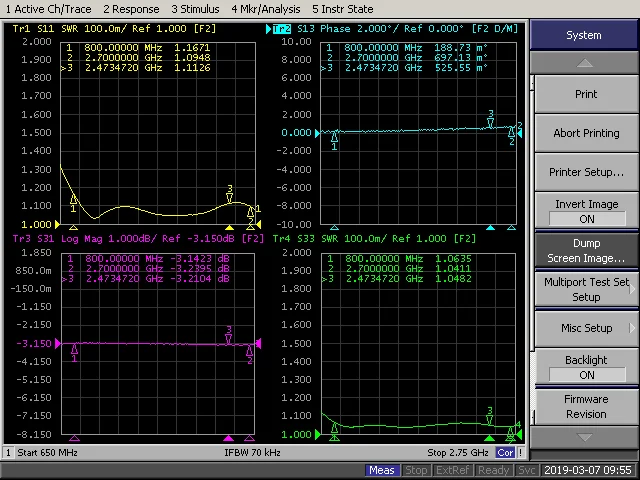This screenshot has height=480, width=640.
Task: Click the green marker 3 stimulus indicator below S33 graph
Action: pos(489,438)
